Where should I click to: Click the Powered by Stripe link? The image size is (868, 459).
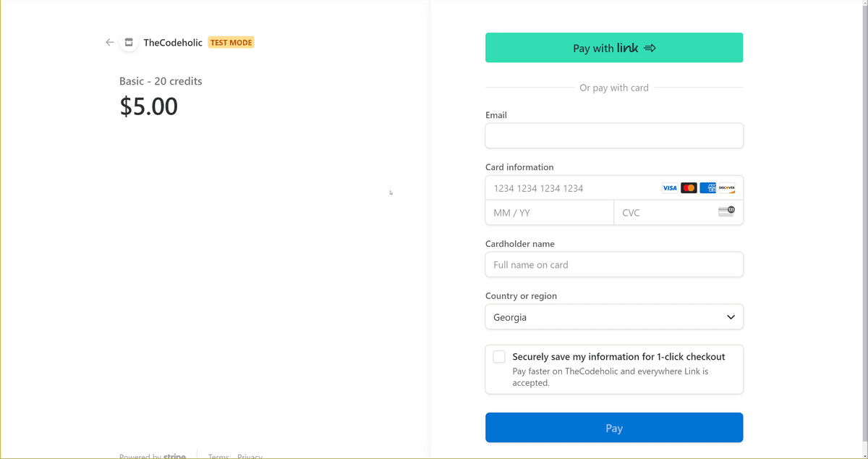pos(153,456)
